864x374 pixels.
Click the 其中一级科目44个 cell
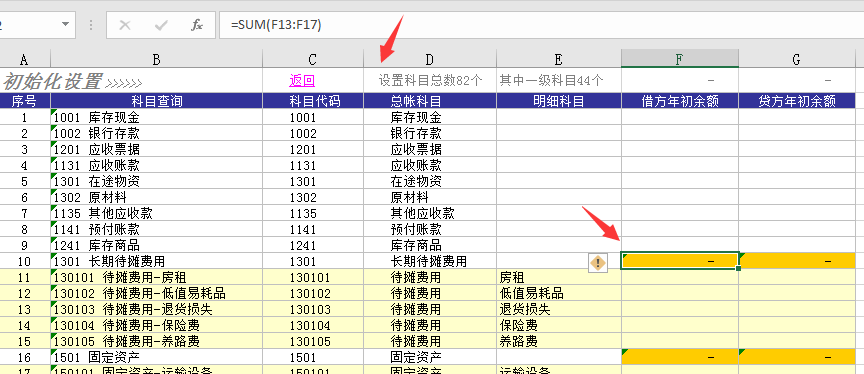(559, 81)
